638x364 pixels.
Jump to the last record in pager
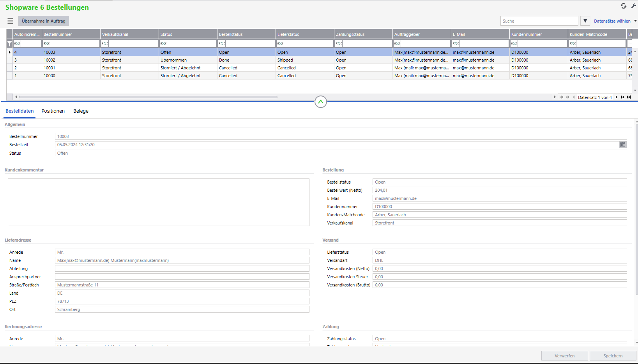[x=629, y=97]
